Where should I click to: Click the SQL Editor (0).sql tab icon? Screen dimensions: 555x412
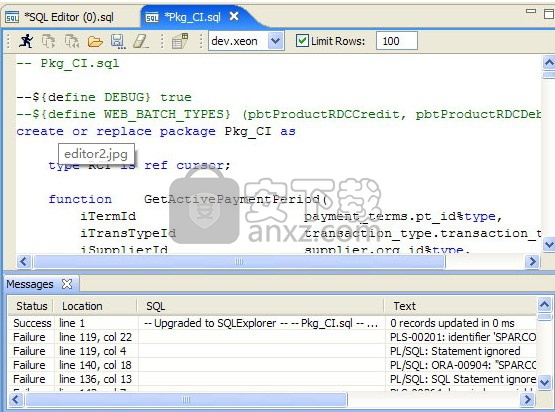pos(12,17)
